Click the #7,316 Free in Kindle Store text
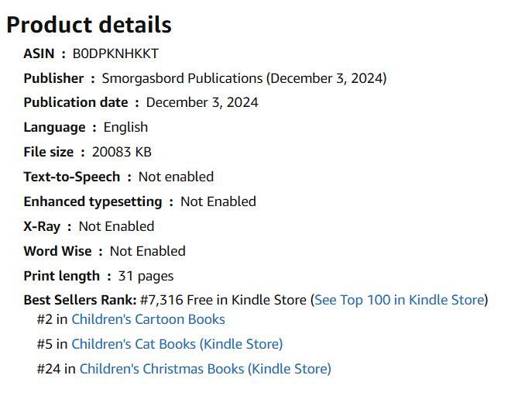This screenshot has width=532, height=420. [x=223, y=300]
